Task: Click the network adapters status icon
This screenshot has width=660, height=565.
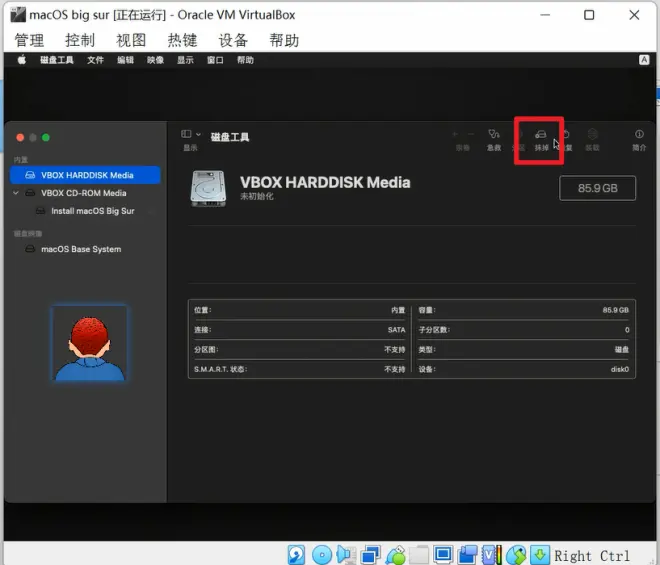Action: click(370, 555)
